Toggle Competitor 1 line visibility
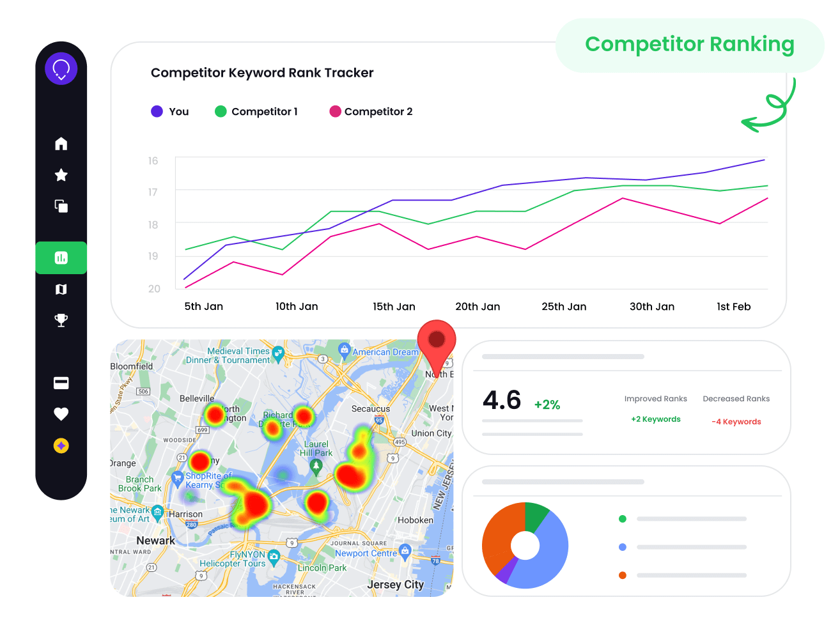 click(x=256, y=111)
